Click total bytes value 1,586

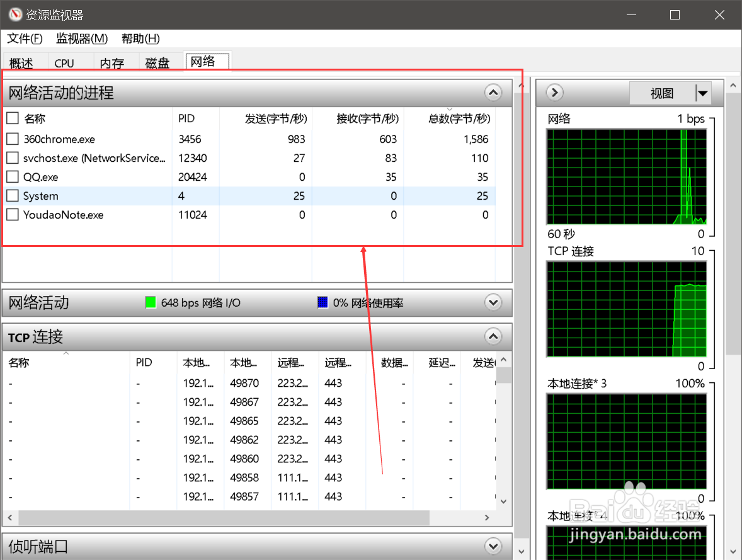(x=476, y=139)
